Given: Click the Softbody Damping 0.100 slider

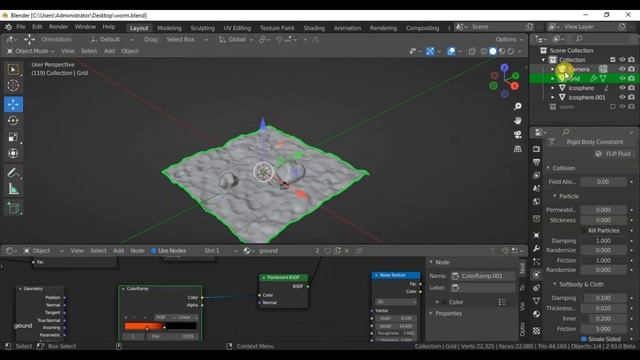Looking at the screenshot, I should tap(603, 298).
